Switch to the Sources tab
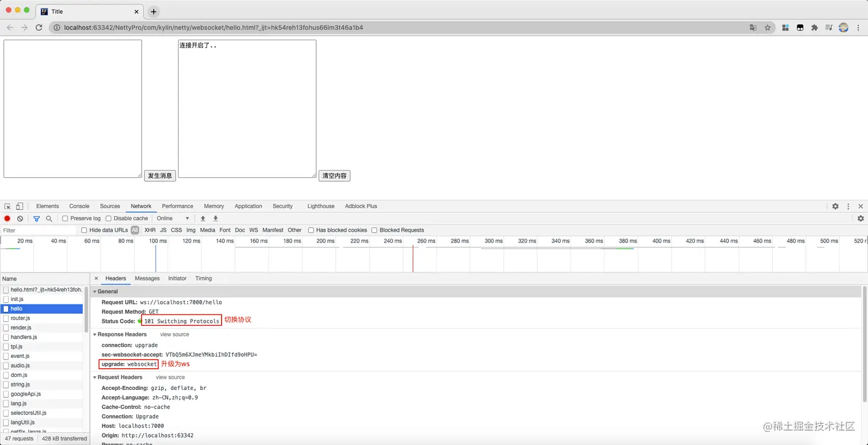This screenshot has height=445, width=868. pyautogui.click(x=110, y=206)
